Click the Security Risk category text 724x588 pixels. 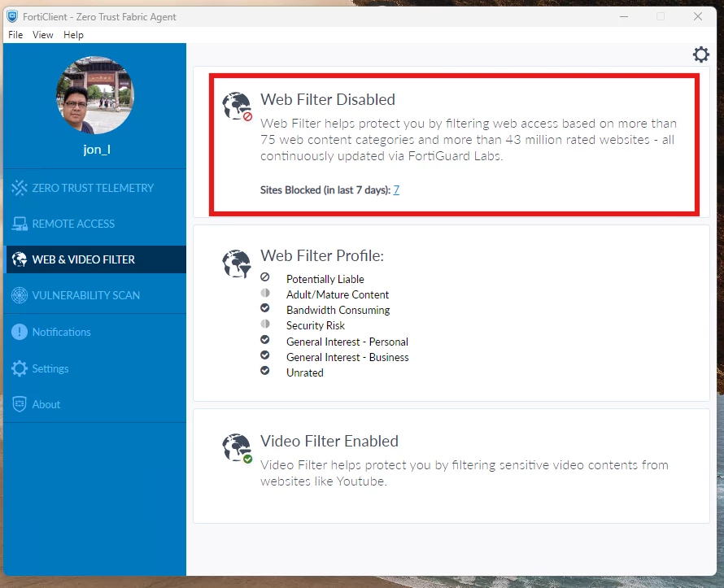(316, 325)
